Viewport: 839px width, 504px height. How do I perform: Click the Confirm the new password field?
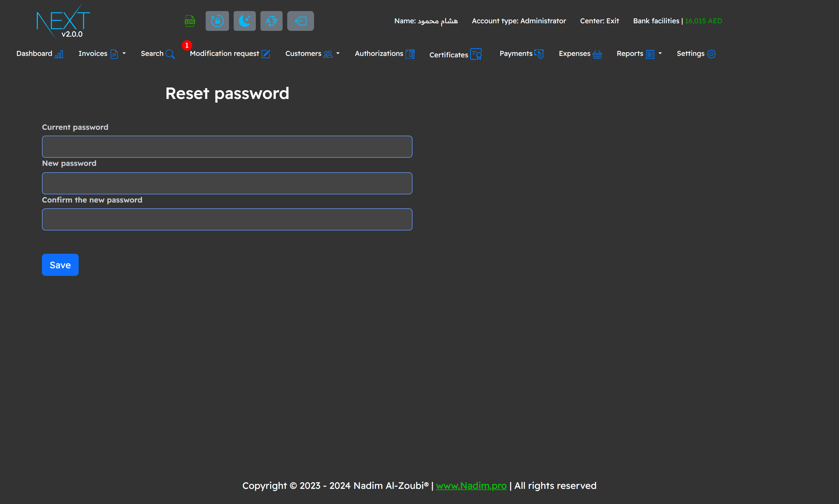227,219
